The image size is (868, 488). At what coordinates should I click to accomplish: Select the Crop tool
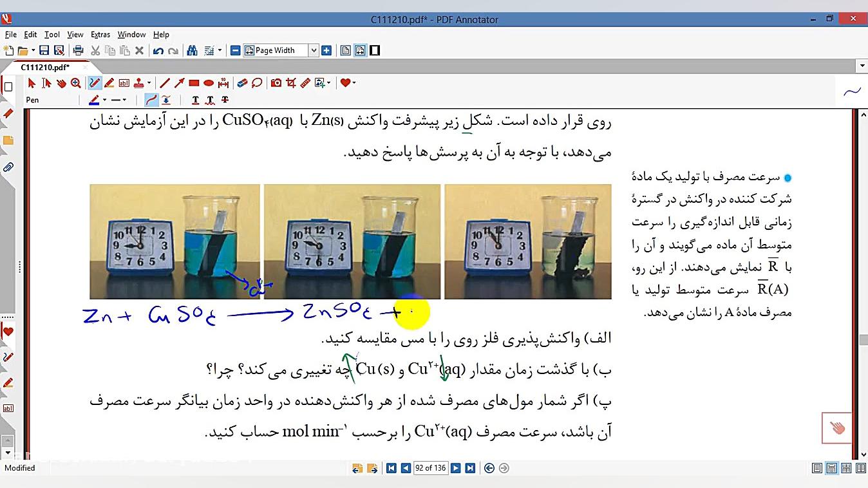pos(290,82)
